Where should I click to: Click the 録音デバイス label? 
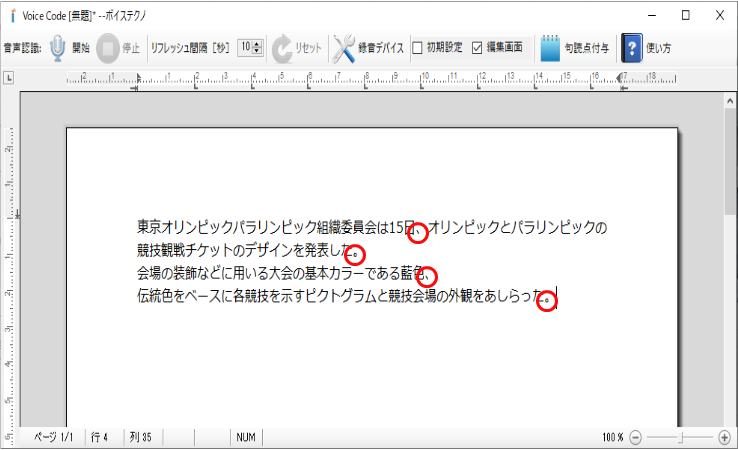click(x=381, y=48)
